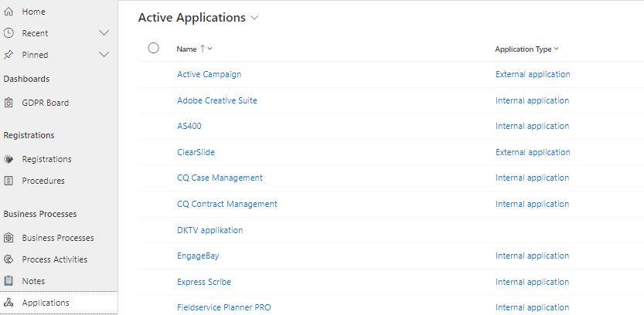644x315 pixels.
Task: Expand the Pinned section chevron
Action: tap(104, 55)
